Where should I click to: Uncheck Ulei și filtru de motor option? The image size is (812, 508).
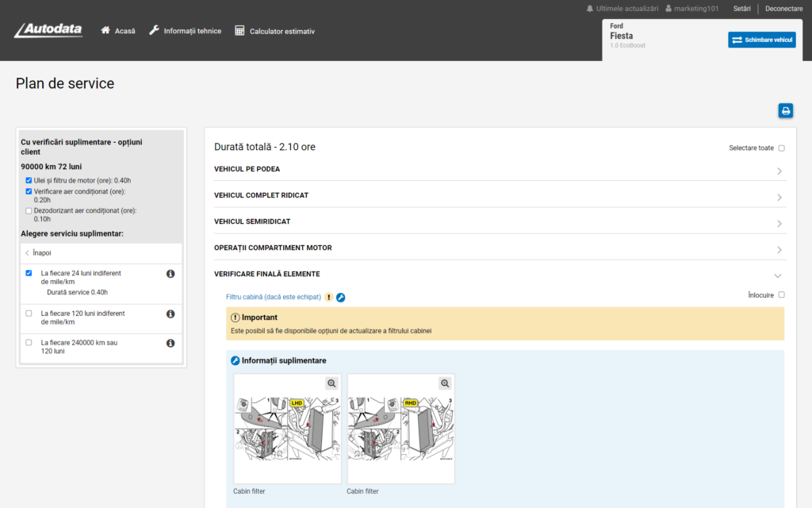point(29,181)
